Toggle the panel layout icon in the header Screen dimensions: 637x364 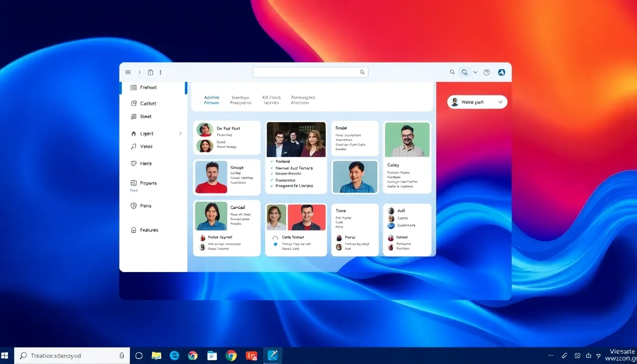[150, 73]
